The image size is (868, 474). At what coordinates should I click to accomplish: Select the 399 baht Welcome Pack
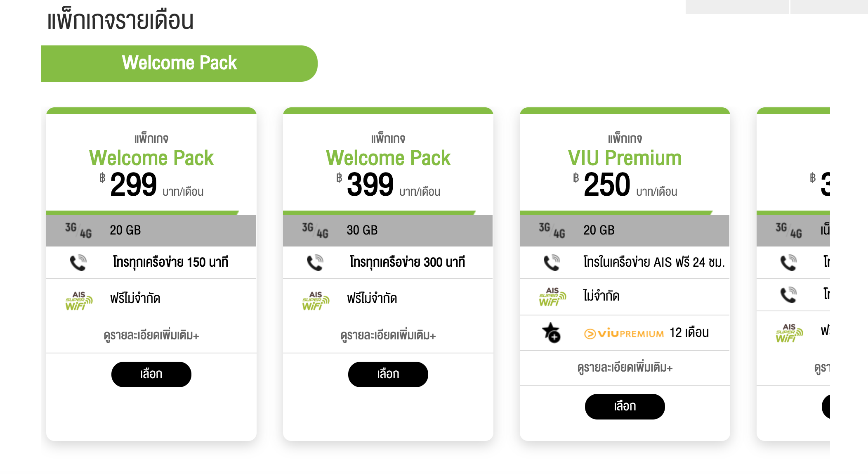tap(388, 374)
